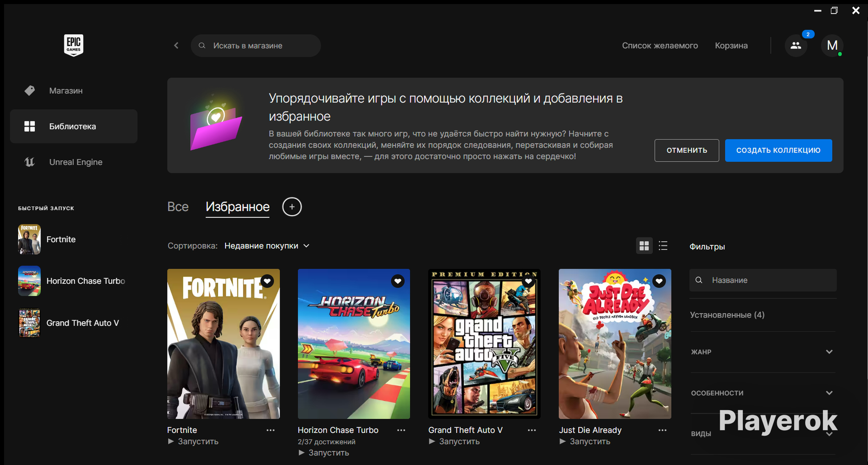Expand the ОСОБЕННОСТИ filter section
Screen dimensions: 868x465
(x=763, y=393)
